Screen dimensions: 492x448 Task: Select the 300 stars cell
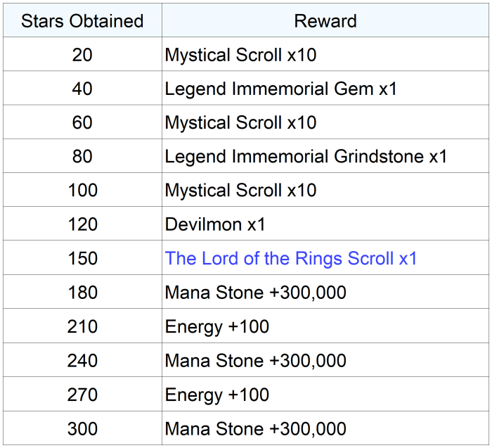point(82,429)
